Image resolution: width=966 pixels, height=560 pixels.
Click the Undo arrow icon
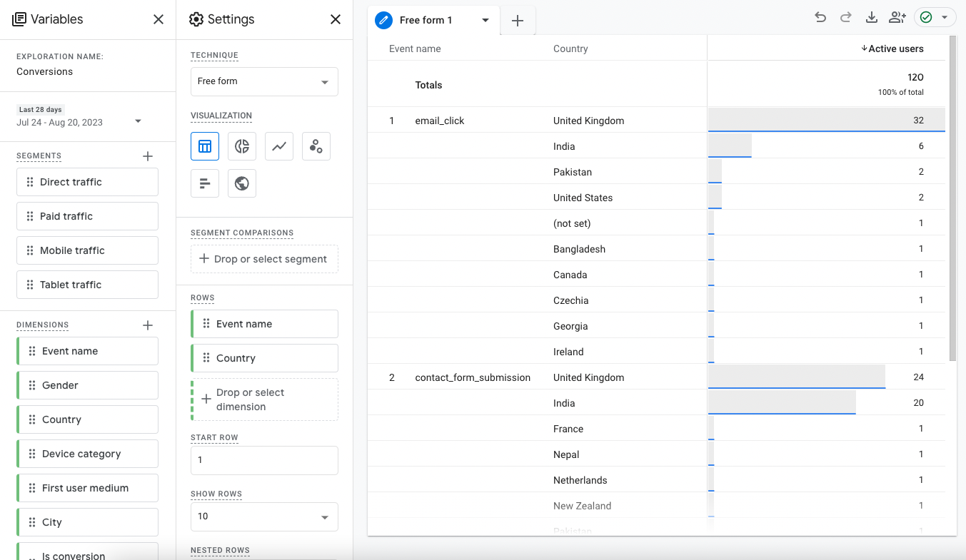820,18
